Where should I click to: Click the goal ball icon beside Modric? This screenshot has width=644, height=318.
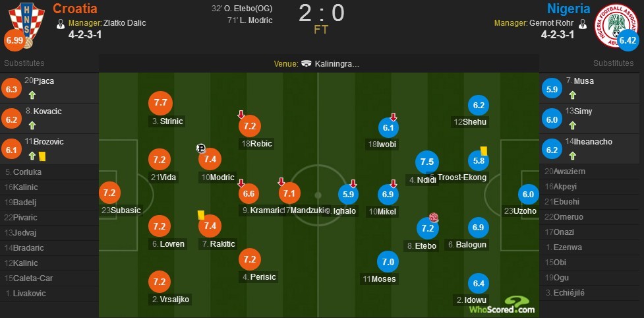(x=201, y=148)
